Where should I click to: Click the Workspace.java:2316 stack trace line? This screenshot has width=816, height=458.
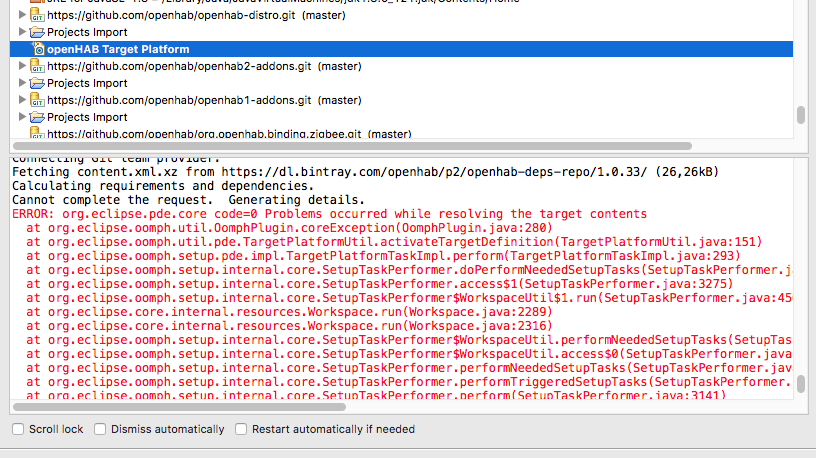coord(289,326)
